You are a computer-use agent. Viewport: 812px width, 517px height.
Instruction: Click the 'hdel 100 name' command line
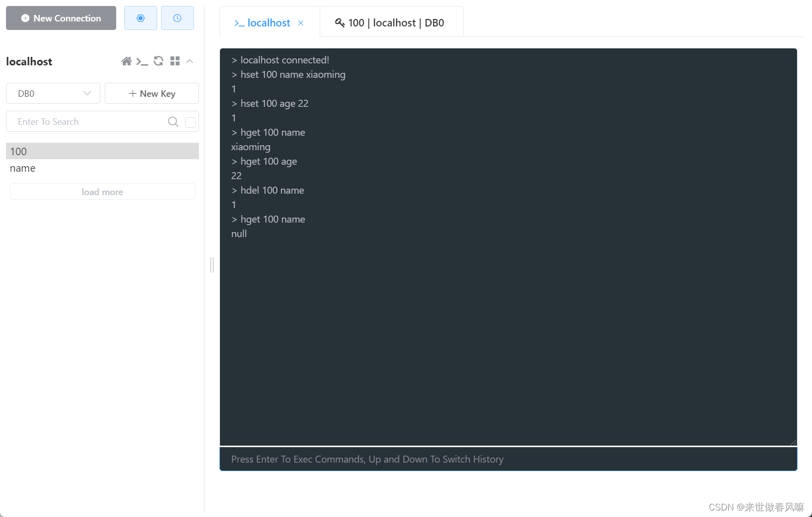pyautogui.click(x=268, y=190)
